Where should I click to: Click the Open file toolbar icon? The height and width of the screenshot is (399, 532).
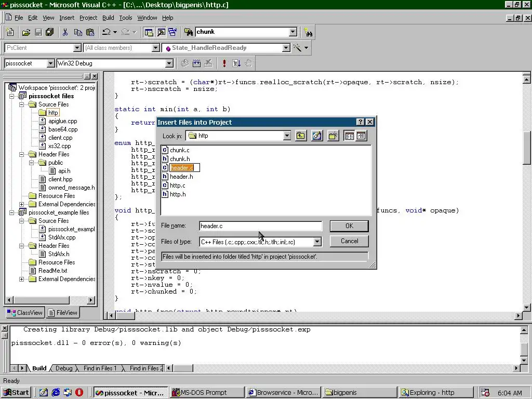(26, 32)
